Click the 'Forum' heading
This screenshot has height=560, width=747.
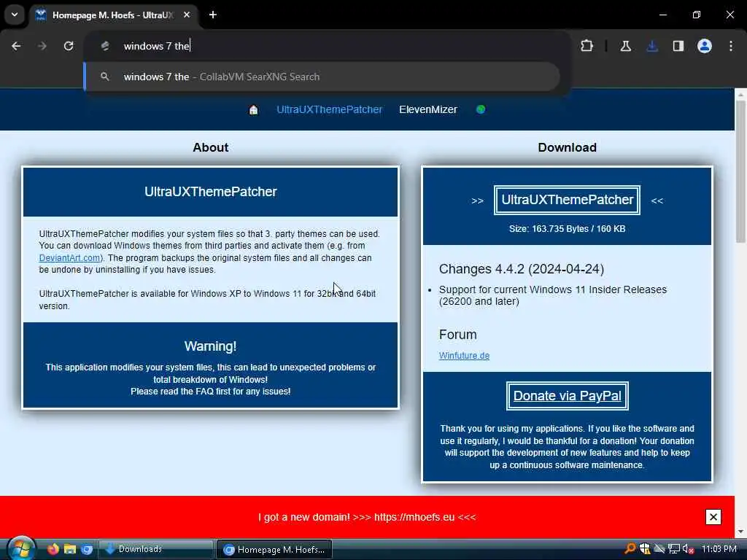(457, 335)
